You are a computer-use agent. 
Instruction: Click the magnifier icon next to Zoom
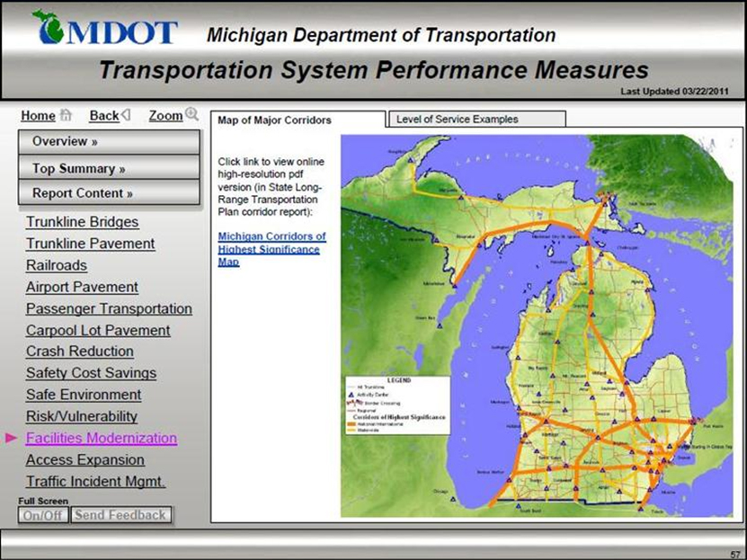pos(191,114)
